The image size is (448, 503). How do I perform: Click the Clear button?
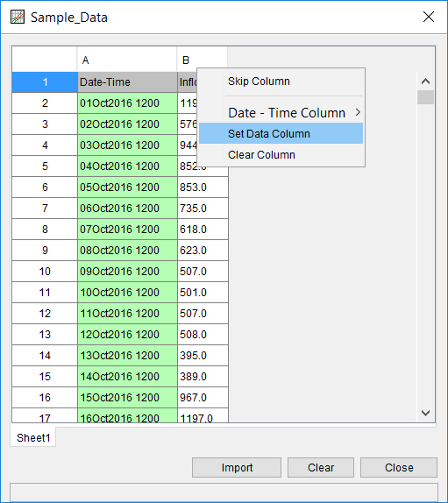tap(321, 467)
